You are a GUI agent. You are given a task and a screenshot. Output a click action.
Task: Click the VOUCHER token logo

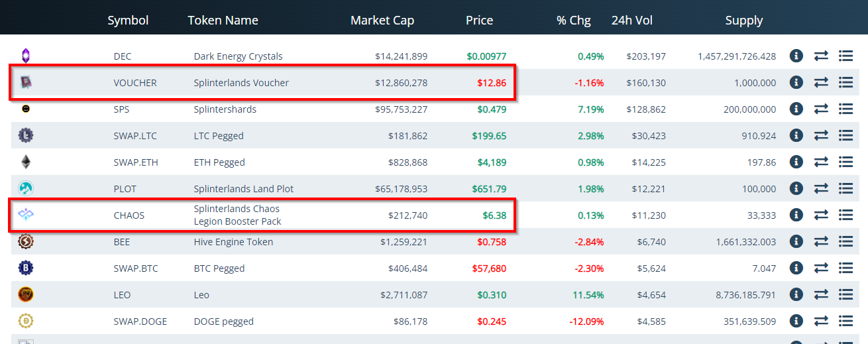(x=26, y=82)
